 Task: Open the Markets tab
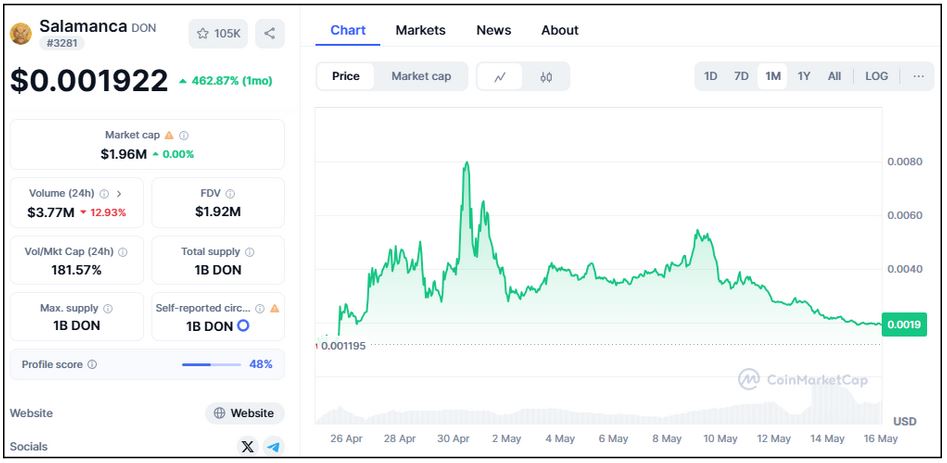click(x=420, y=30)
